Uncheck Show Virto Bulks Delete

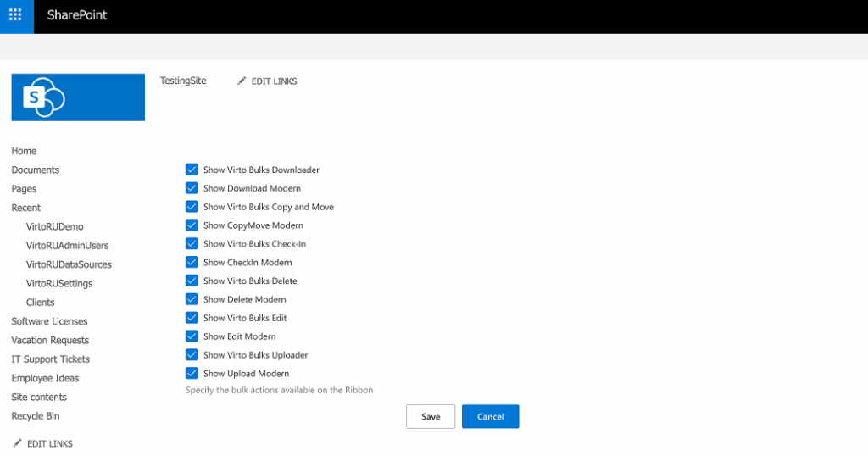192,281
